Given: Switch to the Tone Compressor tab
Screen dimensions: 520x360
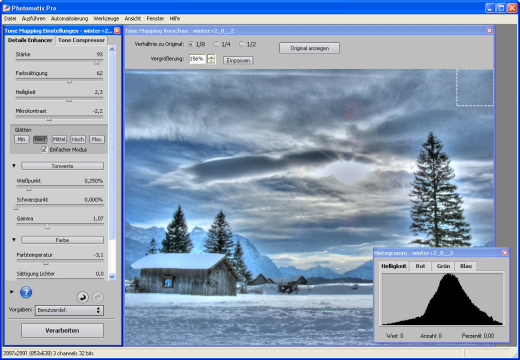Looking at the screenshot, I should (81, 40).
